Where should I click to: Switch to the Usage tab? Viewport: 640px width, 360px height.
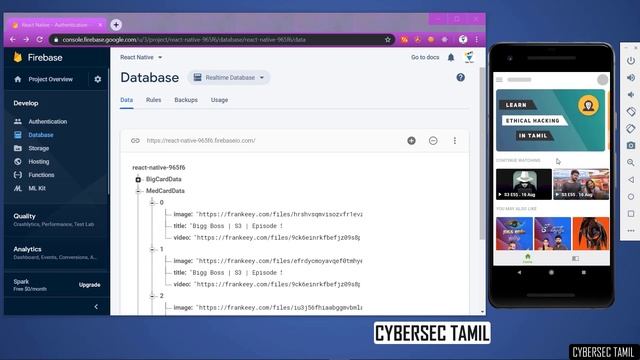tap(219, 100)
